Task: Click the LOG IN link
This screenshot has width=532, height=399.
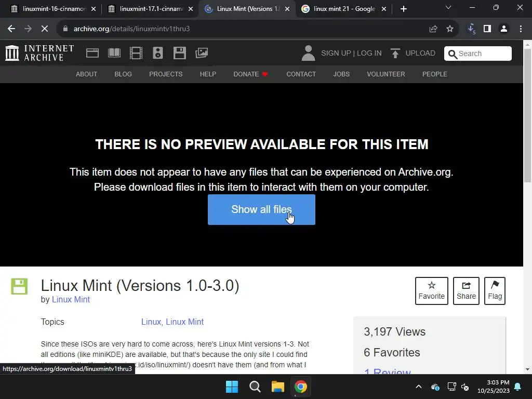Action: (x=369, y=54)
